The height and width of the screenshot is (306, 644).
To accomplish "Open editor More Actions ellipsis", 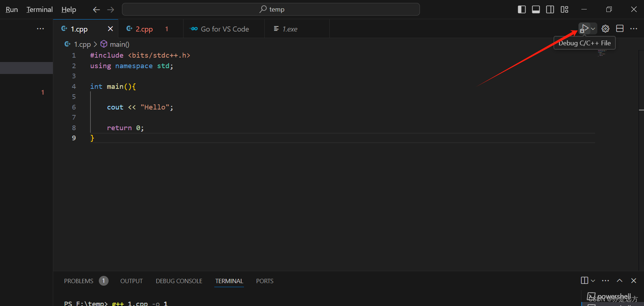I will pyautogui.click(x=634, y=29).
